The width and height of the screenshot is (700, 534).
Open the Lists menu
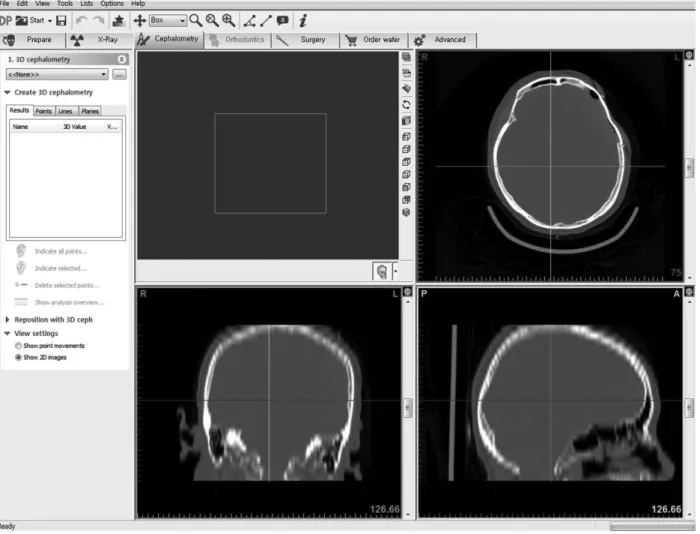tap(87, 4)
